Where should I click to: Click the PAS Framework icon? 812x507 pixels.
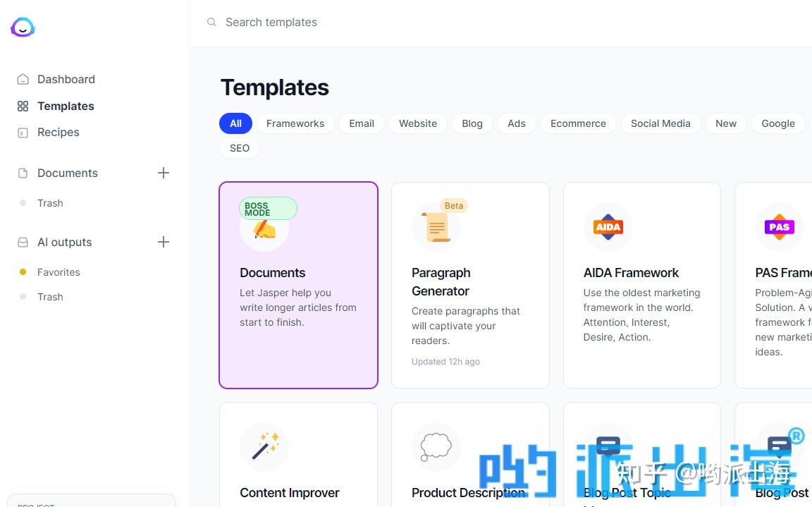coord(780,227)
